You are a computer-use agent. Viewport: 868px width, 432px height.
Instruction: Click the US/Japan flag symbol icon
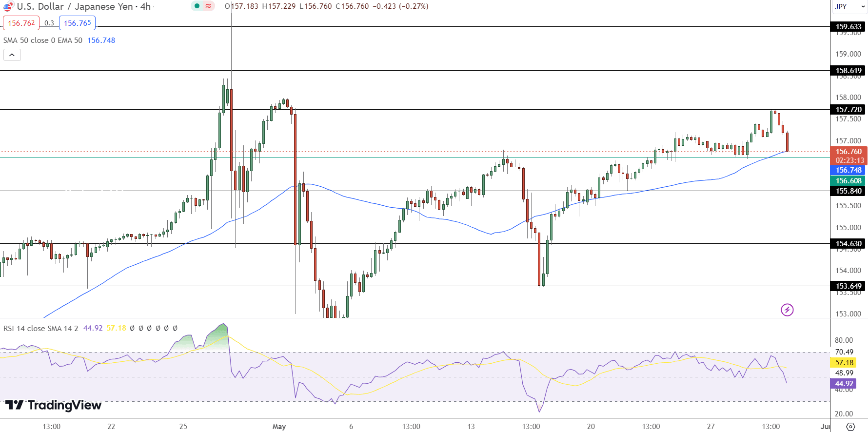click(x=8, y=6)
